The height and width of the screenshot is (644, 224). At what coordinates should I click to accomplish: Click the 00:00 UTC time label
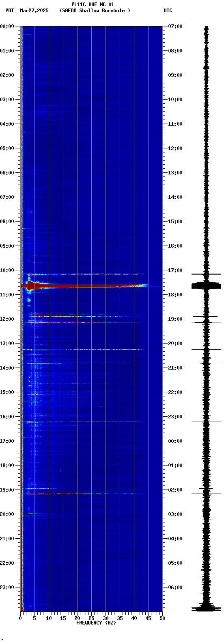pos(175,441)
